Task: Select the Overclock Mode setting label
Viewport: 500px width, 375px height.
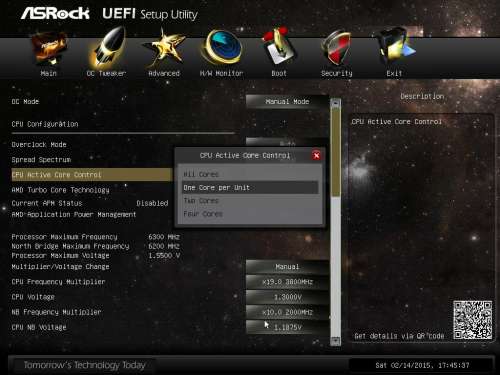Action: tap(39, 145)
